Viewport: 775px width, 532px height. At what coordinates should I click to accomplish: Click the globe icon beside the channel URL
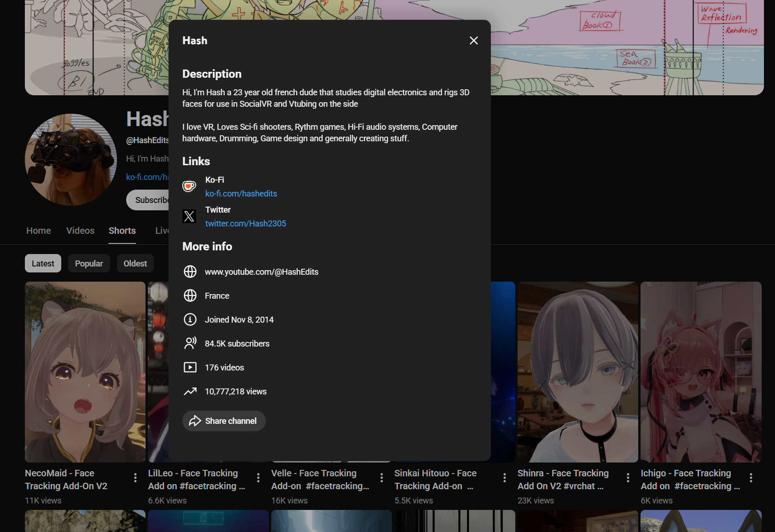(190, 272)
